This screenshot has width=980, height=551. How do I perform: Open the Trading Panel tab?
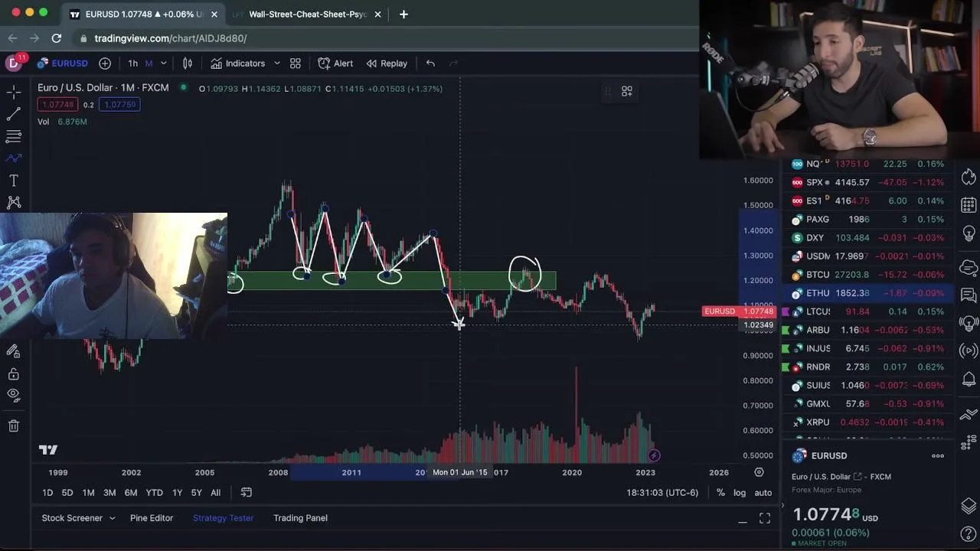point(300,518)
